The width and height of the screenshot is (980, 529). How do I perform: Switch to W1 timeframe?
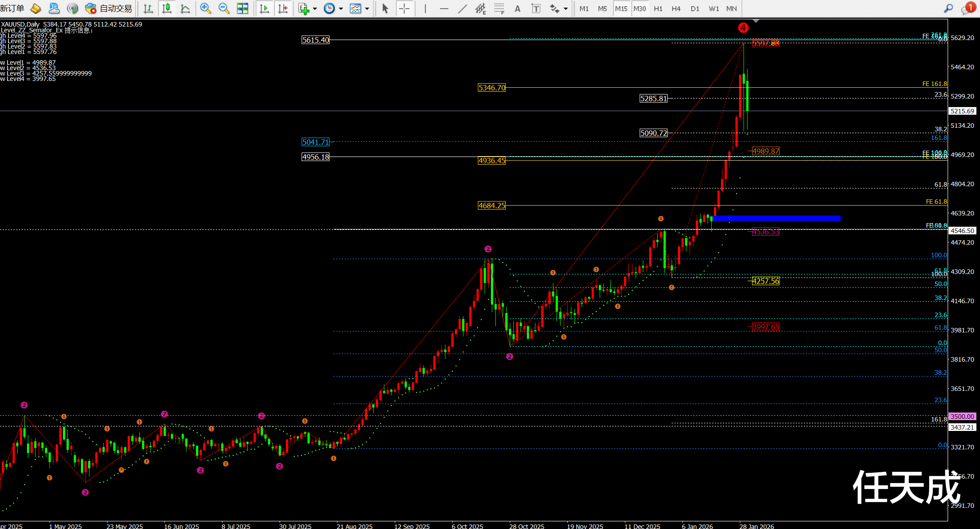[713, 8]
